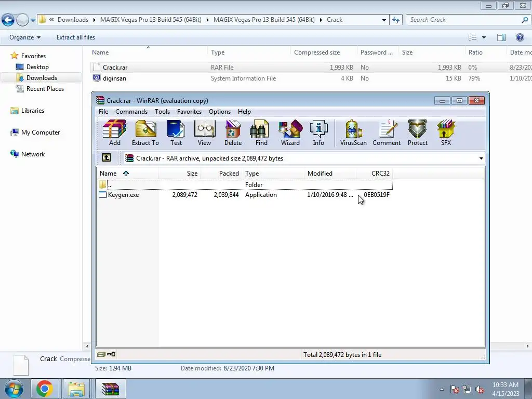Click the Explorer forward arrow button

tap(22, 20)
